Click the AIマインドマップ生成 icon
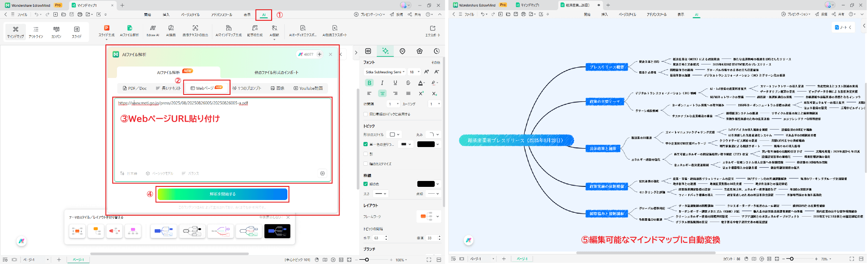868x264 pixels. tap(228, 30)
